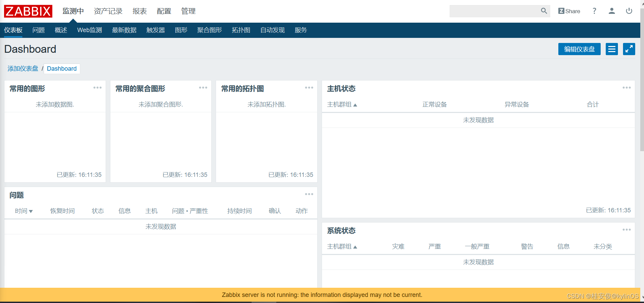
Task: Click the Dashboard breadcrumb link
Action: pyautogui.click(x=62, y=69)
